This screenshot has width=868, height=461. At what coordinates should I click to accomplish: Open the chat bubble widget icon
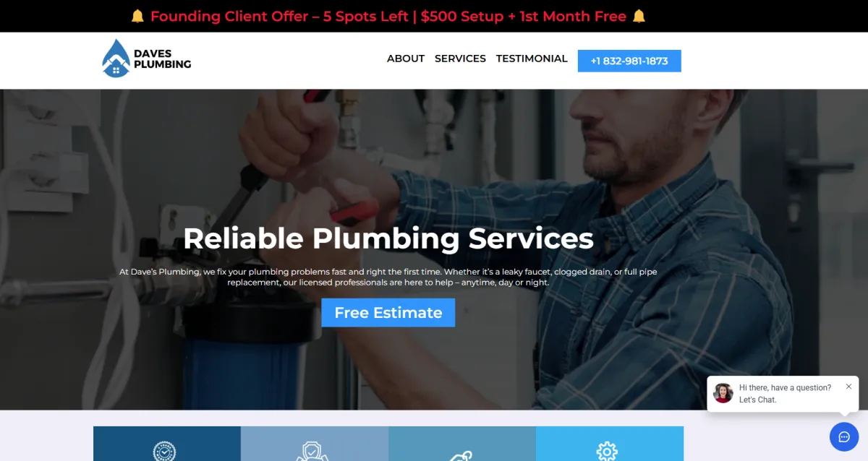click(843, 436)
